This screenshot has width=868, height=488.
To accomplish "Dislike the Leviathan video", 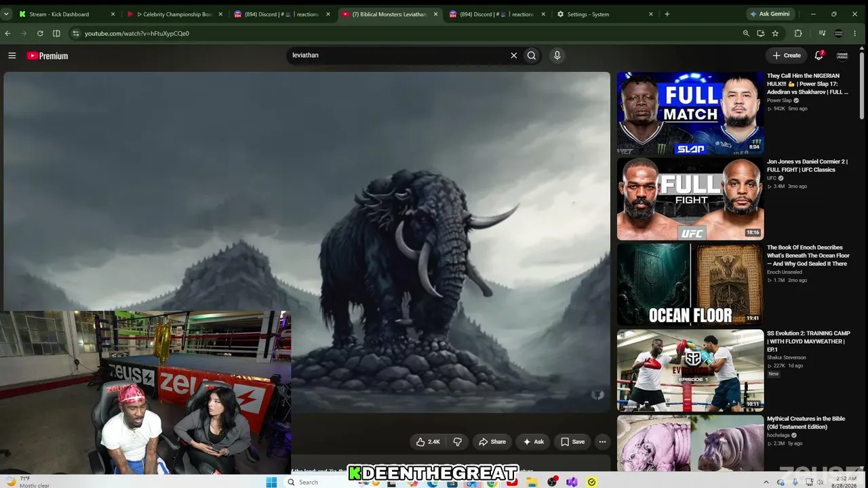I will (458, 442).
